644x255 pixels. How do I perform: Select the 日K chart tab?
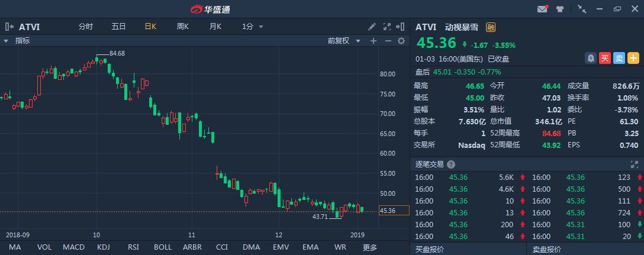[x=150, y=27]
